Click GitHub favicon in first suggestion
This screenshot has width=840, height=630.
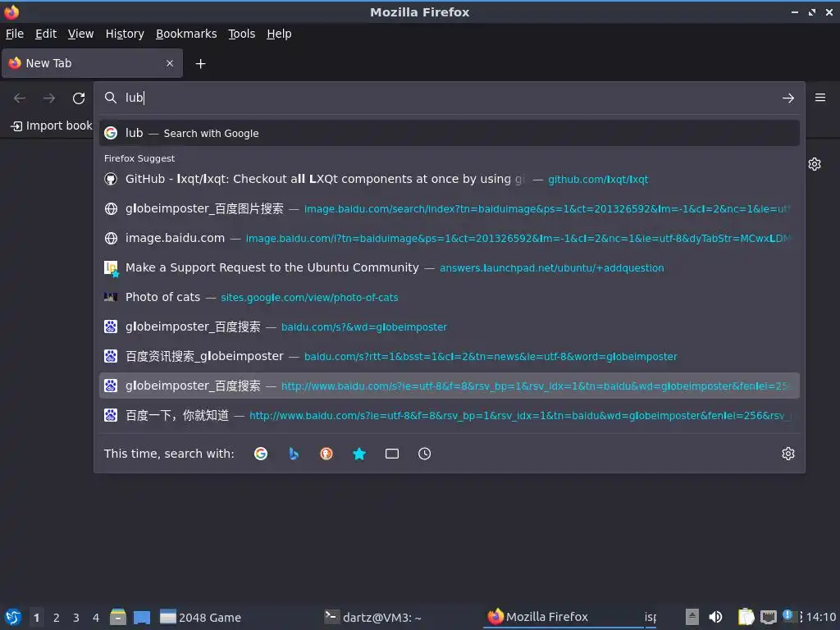coord(111,179)
